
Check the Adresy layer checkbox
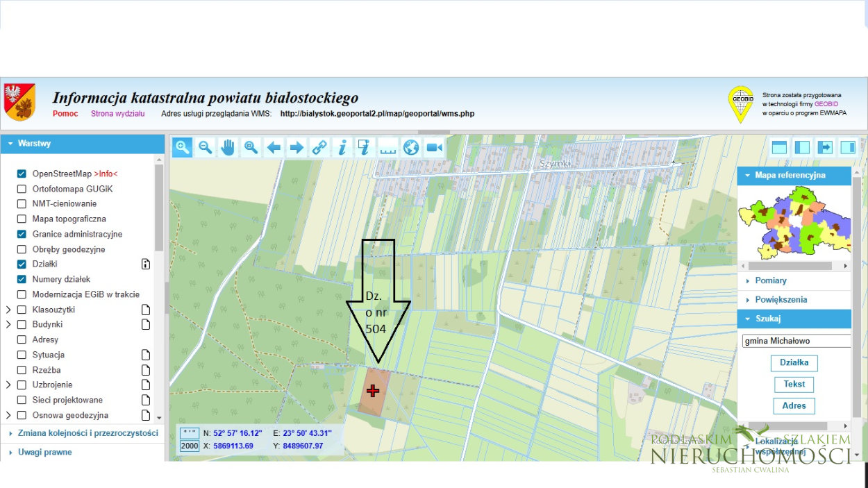click(x=22, y=339)
